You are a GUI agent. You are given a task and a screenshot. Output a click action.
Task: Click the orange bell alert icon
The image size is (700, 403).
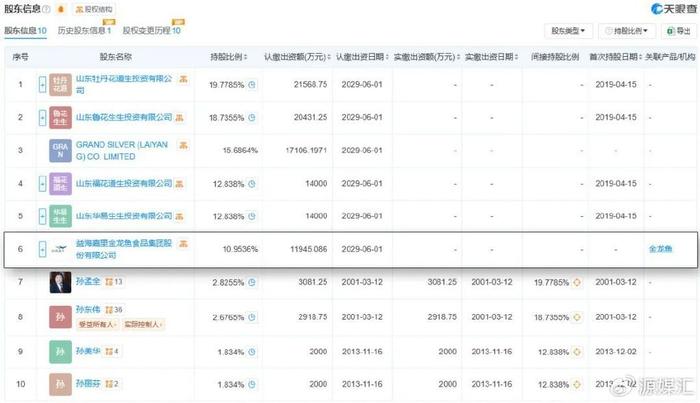(x=61, y=9)
